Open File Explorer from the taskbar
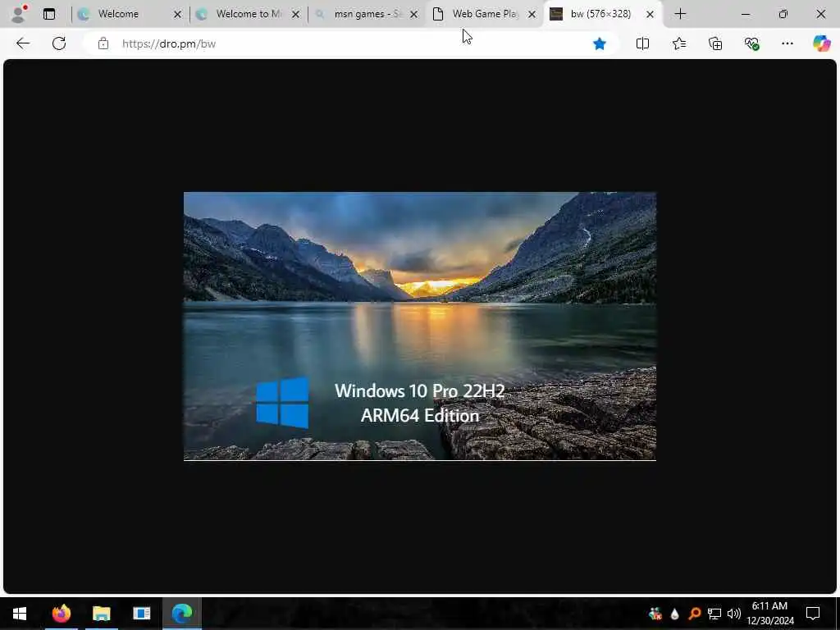Viewport: 840px width, 630px height. click(x=101, y=613)
